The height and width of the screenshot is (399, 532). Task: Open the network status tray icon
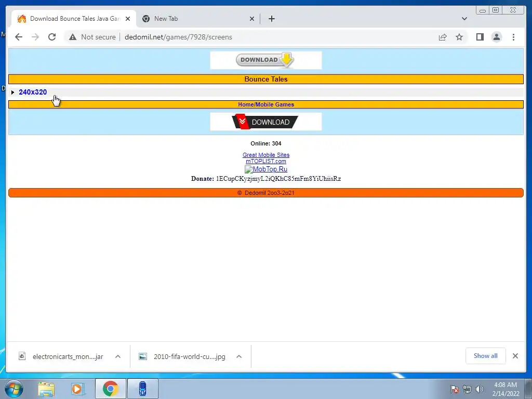[x=467, y=389]
